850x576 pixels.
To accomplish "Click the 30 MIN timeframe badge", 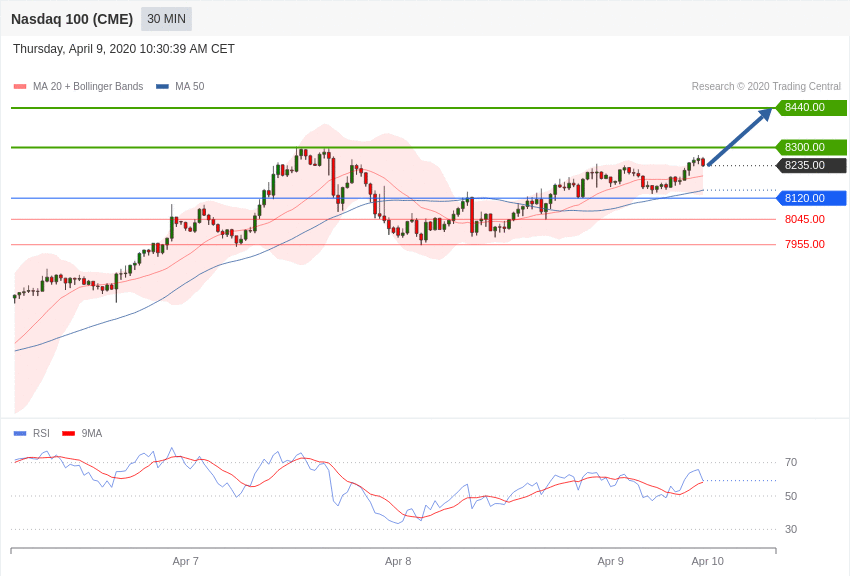I will 166,19.
